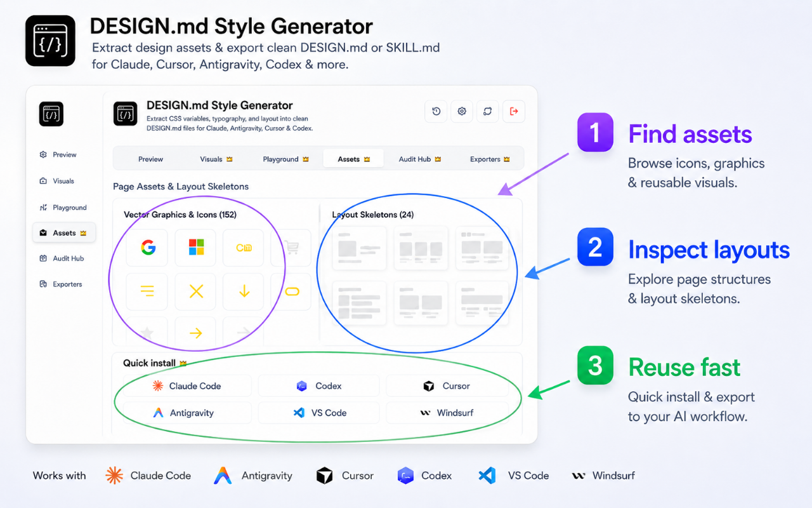812x508 pixels.
Task: Click the Cursor quick install button
Action: pos(447,385)
